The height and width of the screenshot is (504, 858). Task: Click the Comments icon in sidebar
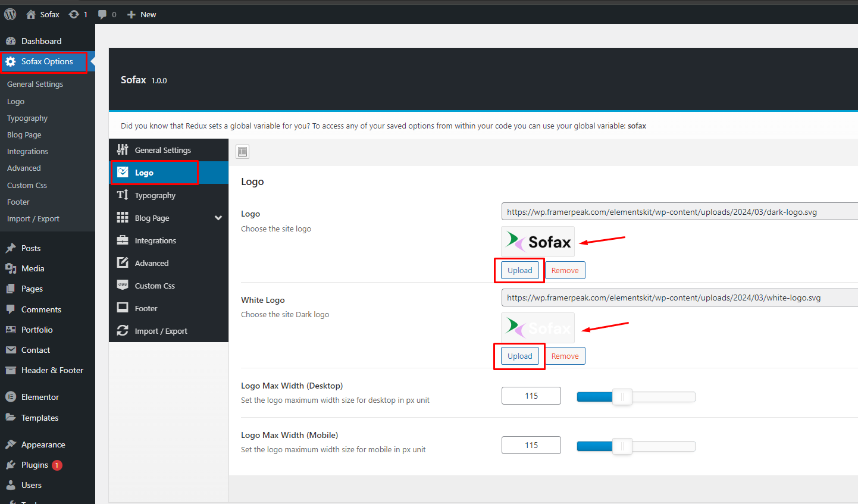(11, 309)
